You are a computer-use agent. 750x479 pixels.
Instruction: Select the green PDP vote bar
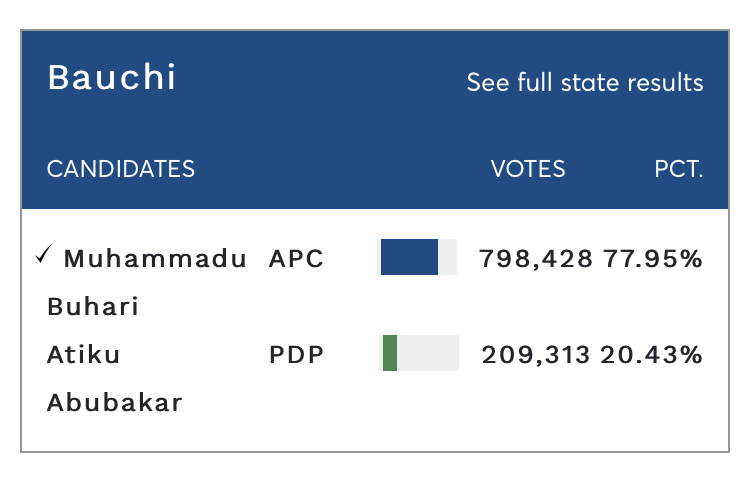[390, 353]
